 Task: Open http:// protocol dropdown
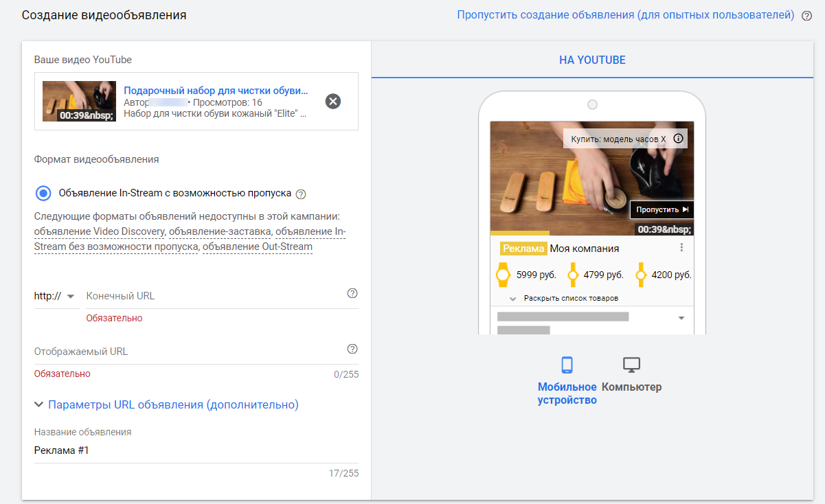pyautogui.click(x=54, y=296)
